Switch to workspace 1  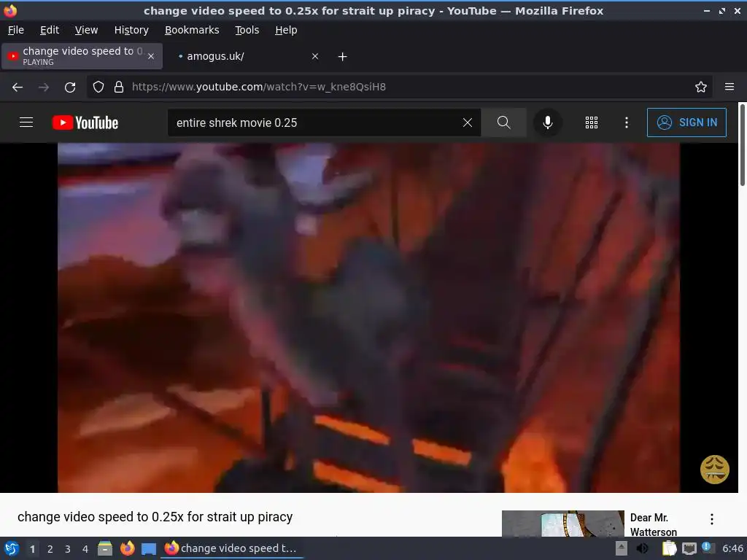[32, 549]
